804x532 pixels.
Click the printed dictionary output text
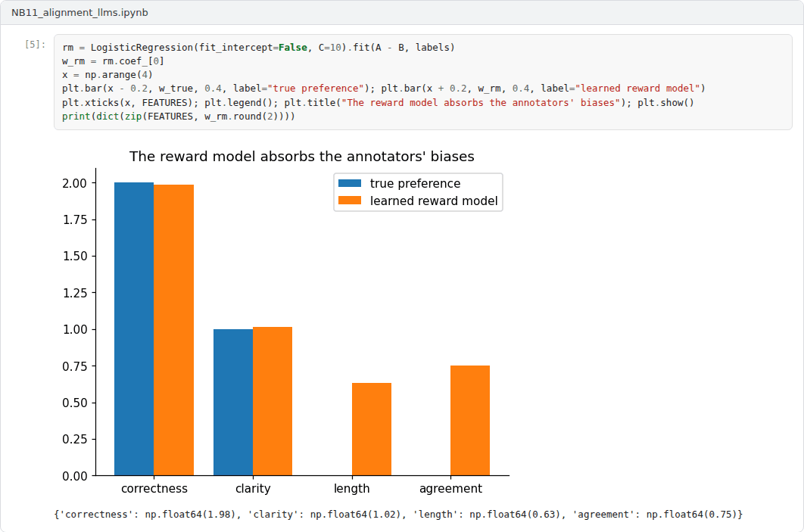point(398,514)
